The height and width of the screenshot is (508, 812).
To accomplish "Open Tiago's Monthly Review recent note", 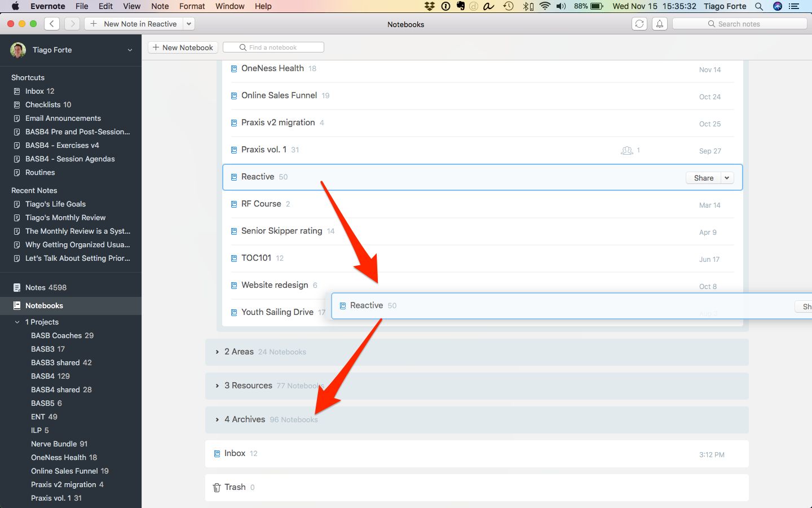I will pos(65,217).
